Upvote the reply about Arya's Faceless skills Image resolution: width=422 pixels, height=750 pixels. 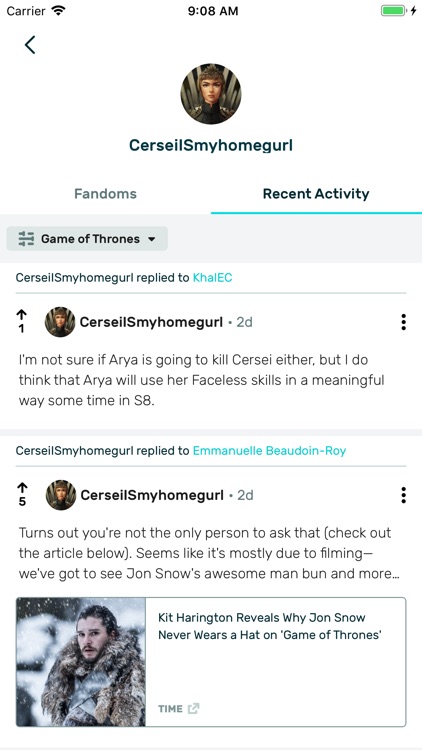click(22, 315)
